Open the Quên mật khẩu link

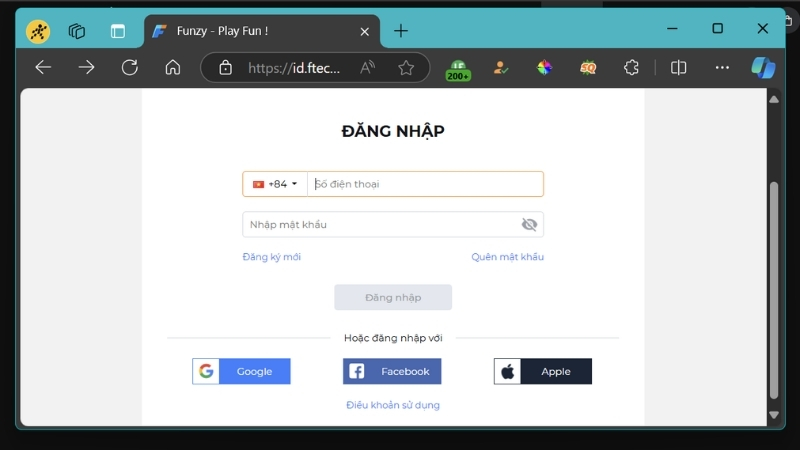tap(507, 257)
